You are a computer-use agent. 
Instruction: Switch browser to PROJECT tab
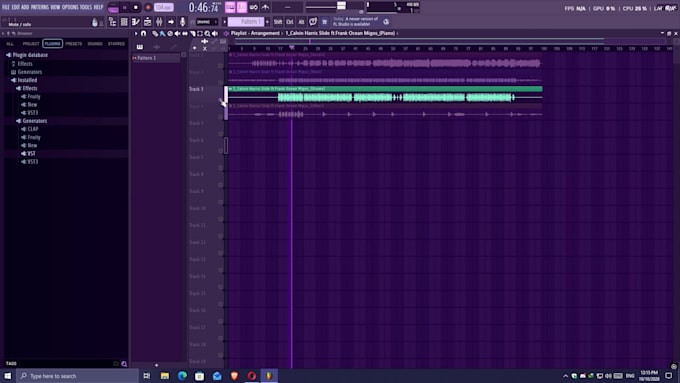tap(31, 44)
